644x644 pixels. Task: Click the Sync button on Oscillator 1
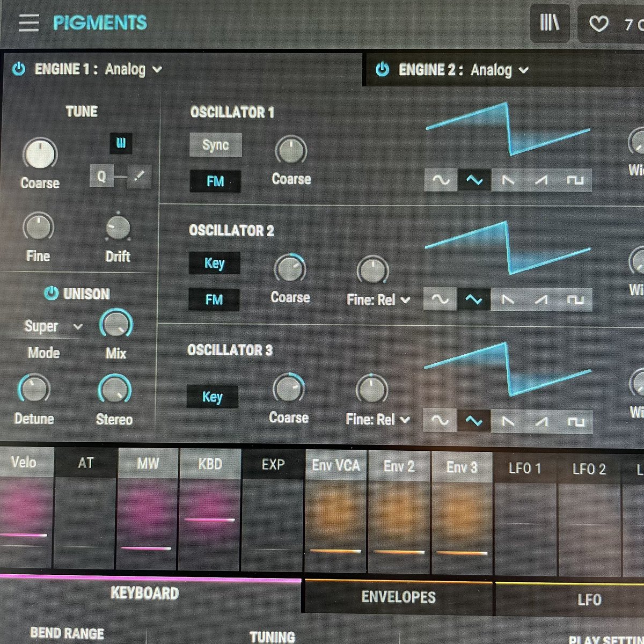tap(215, 145)
